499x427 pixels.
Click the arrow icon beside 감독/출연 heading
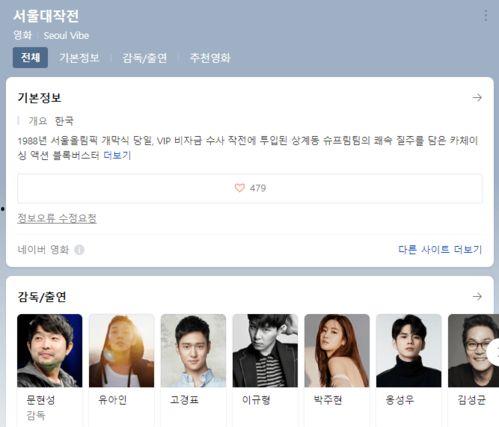[x=477, y=296]
